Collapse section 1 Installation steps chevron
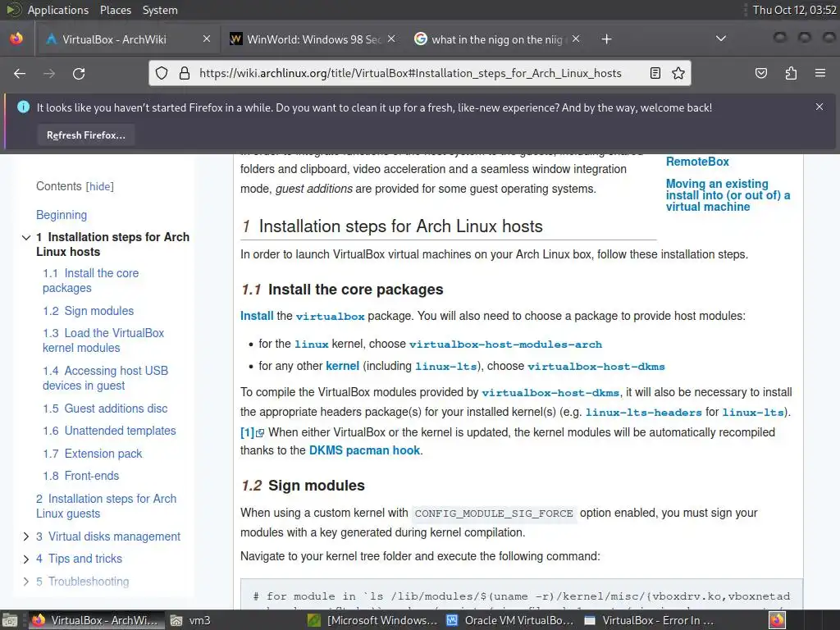This screenshot has height=630, width=840. [x=25, y=237]
